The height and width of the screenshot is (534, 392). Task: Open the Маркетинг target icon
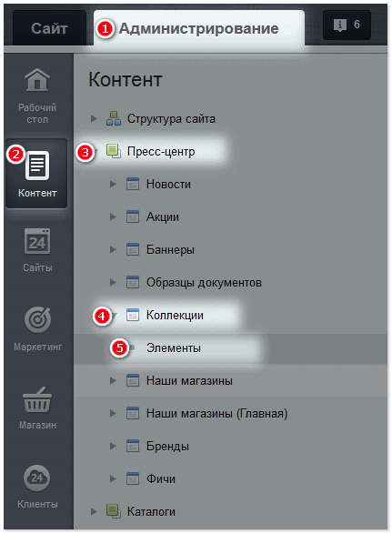37,320
